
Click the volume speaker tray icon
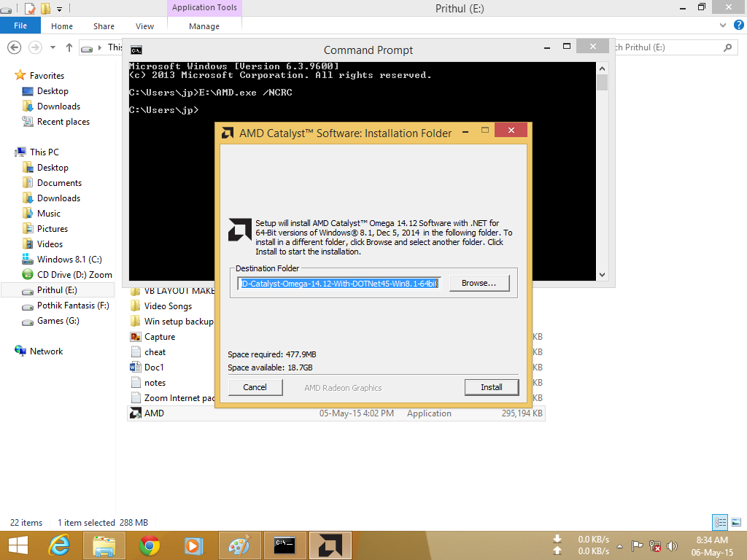[x=672, y=546]
